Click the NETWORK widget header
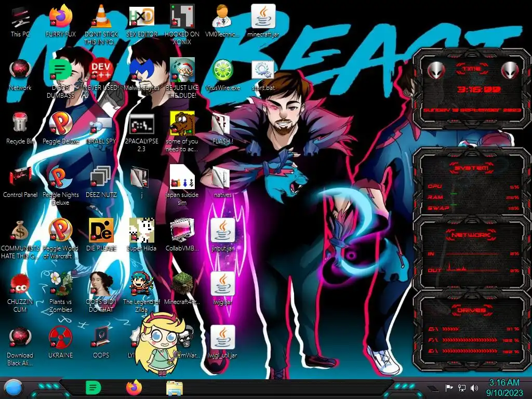Screen dimensions: 532x399 point(472,235)
